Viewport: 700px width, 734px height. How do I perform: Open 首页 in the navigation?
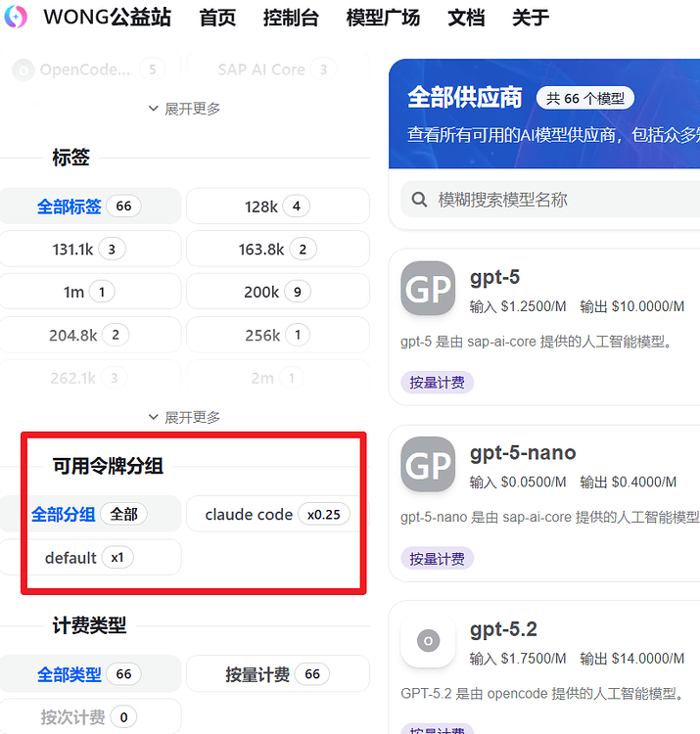click(217, 18)
